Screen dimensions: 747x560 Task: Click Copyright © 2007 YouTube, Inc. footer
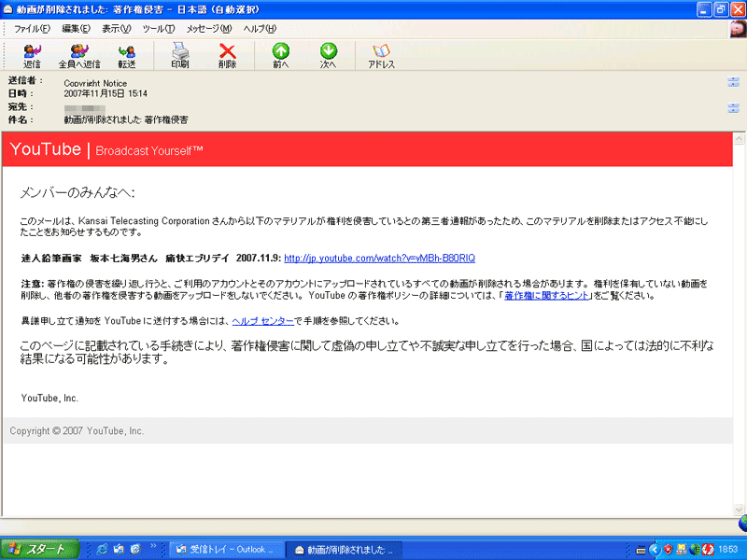point(77,431)
